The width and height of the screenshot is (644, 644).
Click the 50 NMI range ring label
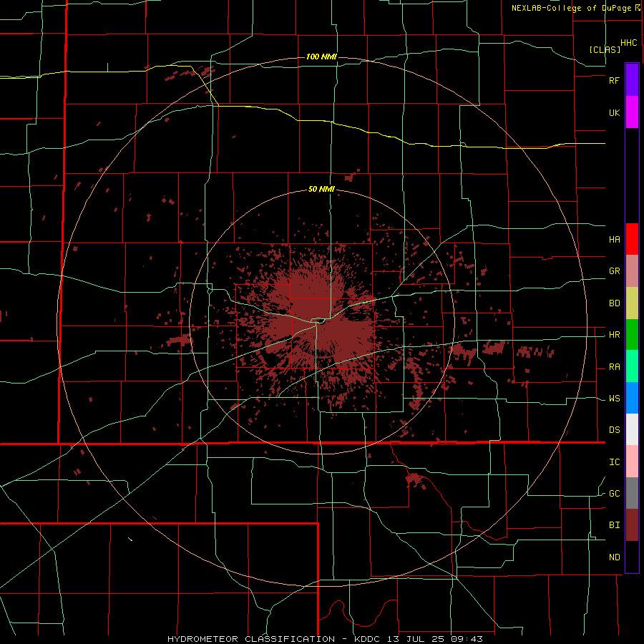pos(321,190)
